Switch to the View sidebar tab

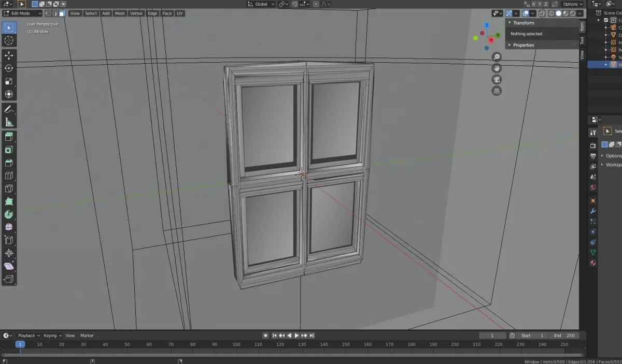tap(582, 54)
